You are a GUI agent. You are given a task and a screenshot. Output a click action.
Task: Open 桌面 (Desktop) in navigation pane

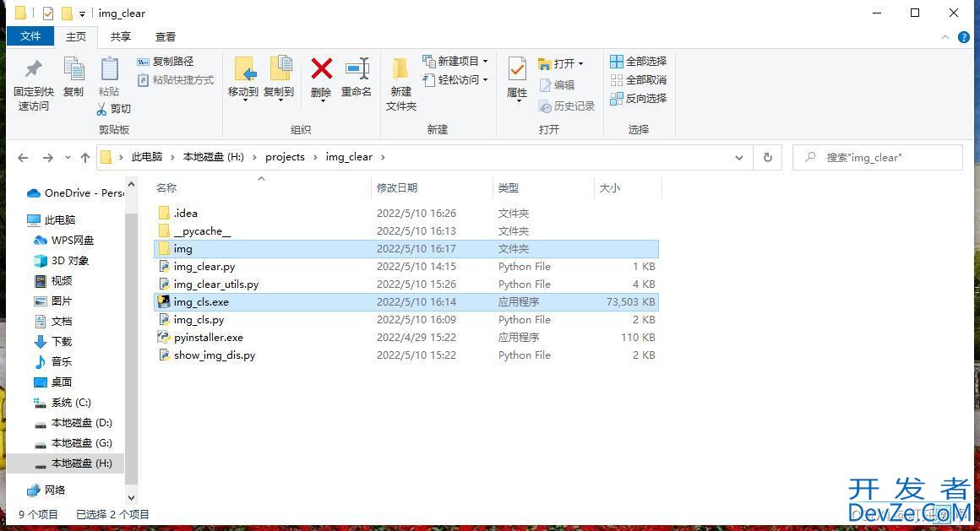53,382
